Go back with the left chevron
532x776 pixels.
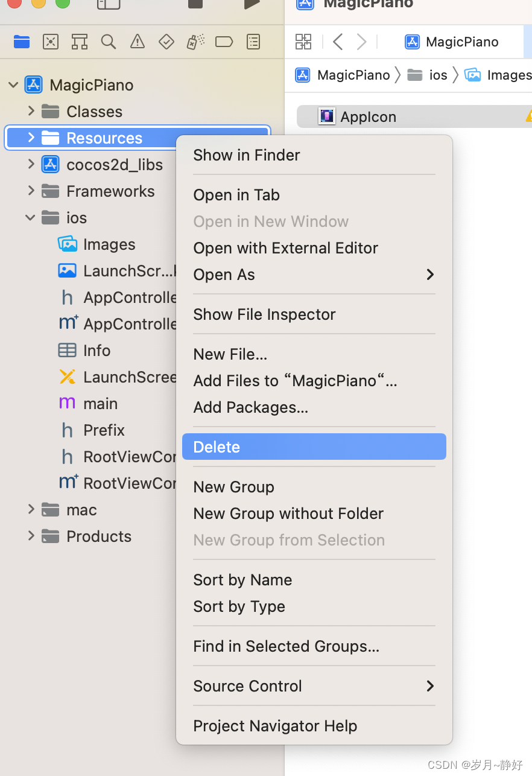coord(338,42)
